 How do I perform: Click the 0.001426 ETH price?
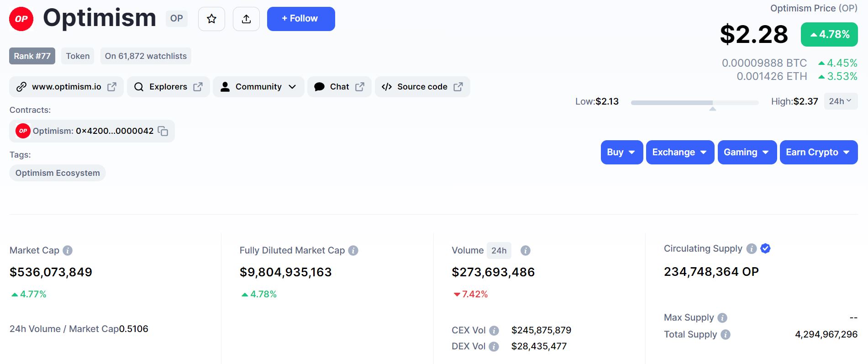click(772, 76)
